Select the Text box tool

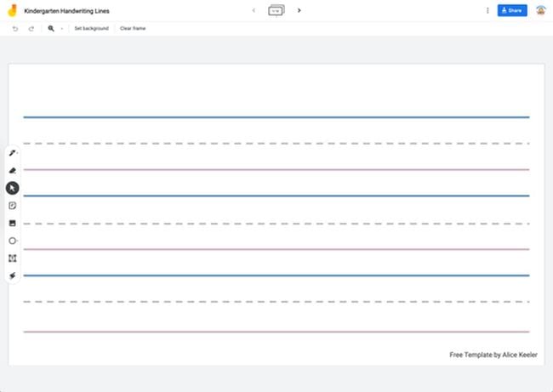click(13, 258)
